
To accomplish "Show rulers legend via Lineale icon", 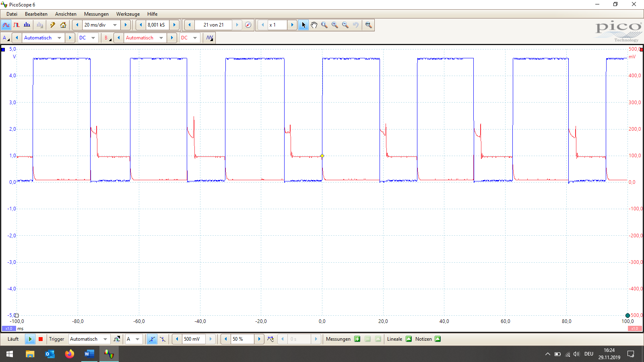I will tap(409, 339).
